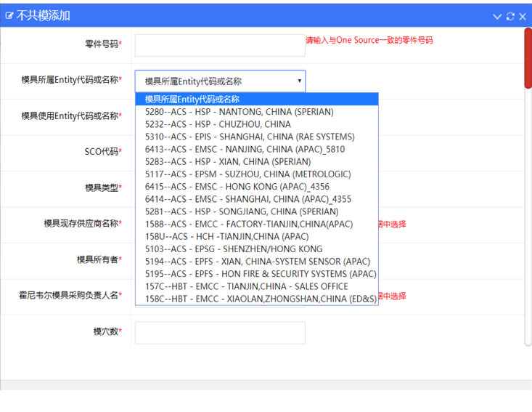
Task: Click the red vertical scrollbar thumb
Action: point(528,58)
